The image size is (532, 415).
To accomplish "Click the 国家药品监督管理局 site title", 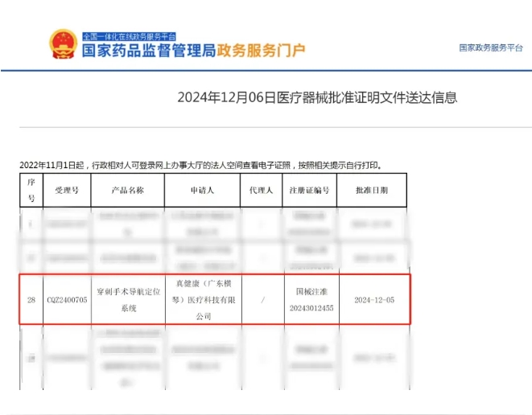I will coord(149,51).
